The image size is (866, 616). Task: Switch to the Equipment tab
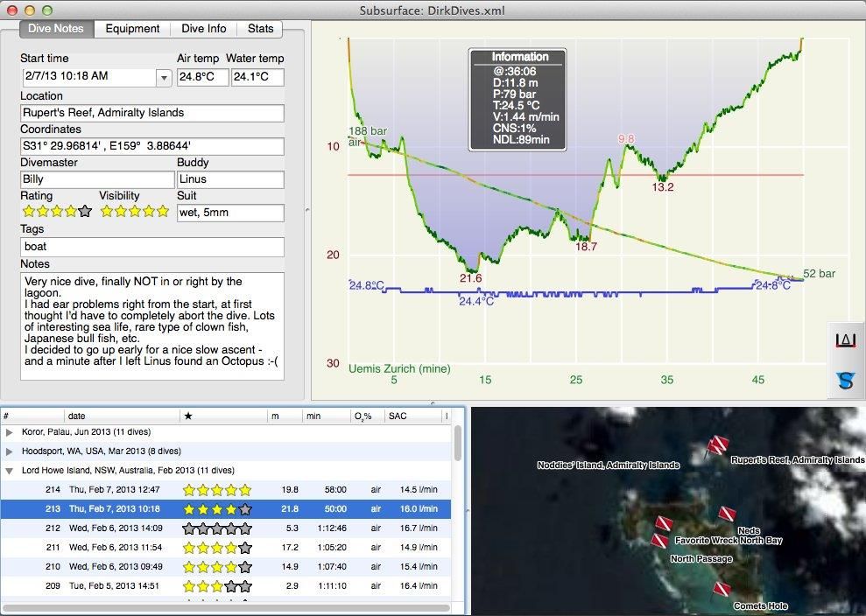(x=132, y=28)
